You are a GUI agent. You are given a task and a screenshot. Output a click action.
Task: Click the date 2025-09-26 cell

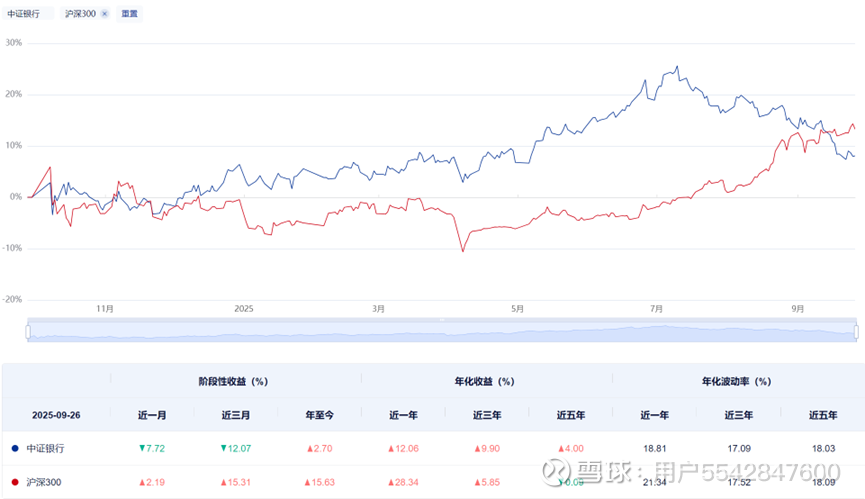56,415
